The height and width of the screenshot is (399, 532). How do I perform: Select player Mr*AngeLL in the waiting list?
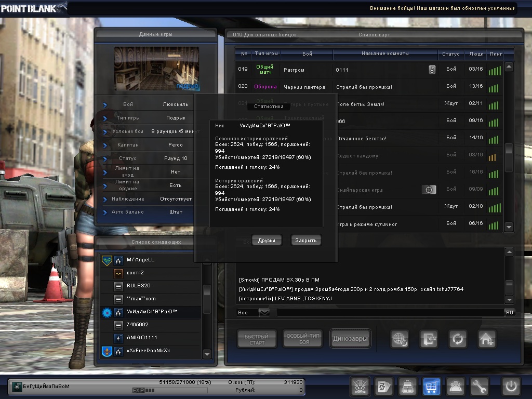(x=151, y=260)
